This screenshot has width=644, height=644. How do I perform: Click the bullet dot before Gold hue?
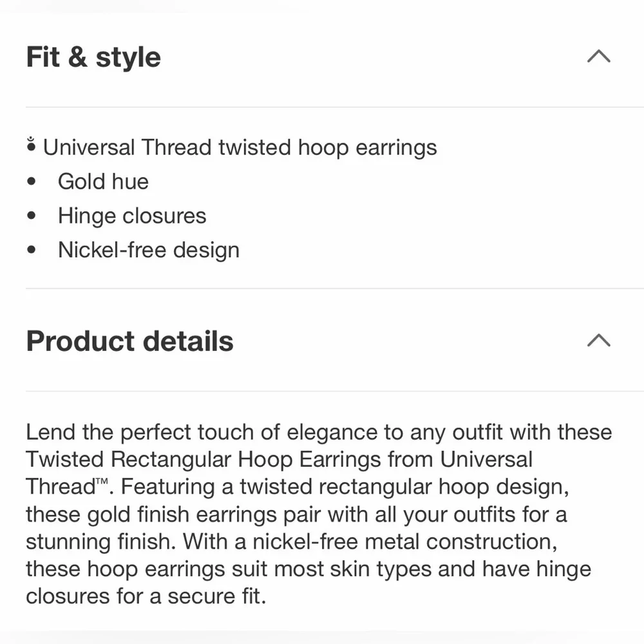31,181
